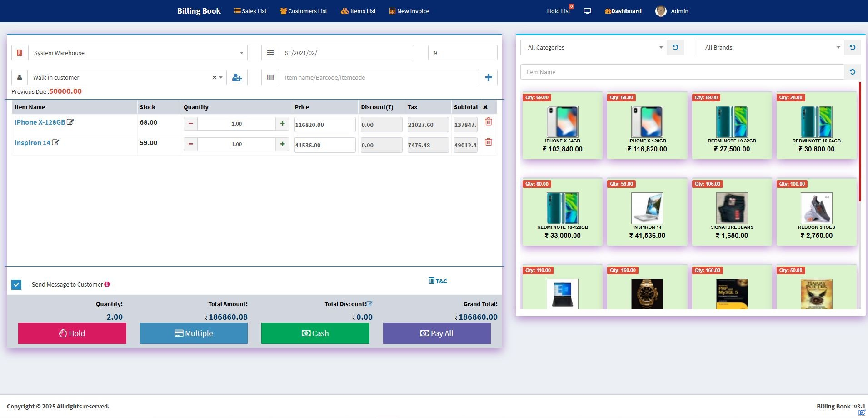Open the All Brands dropdown

[x=771, y=47]
